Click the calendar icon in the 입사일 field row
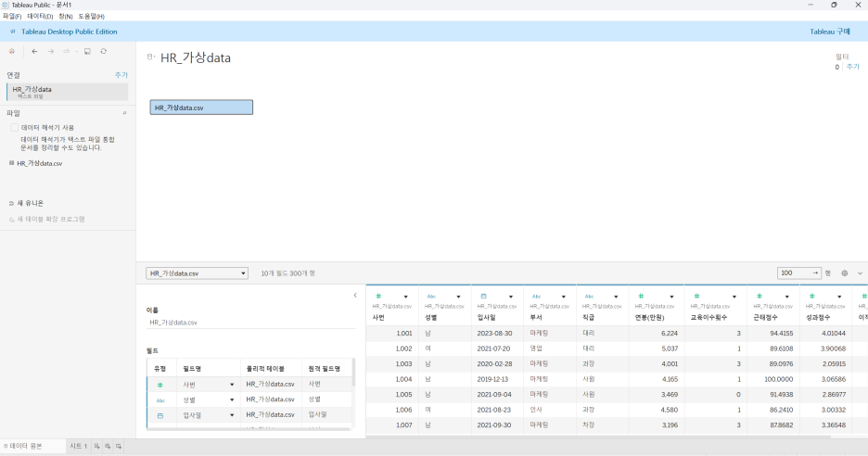 coord(160,415)
